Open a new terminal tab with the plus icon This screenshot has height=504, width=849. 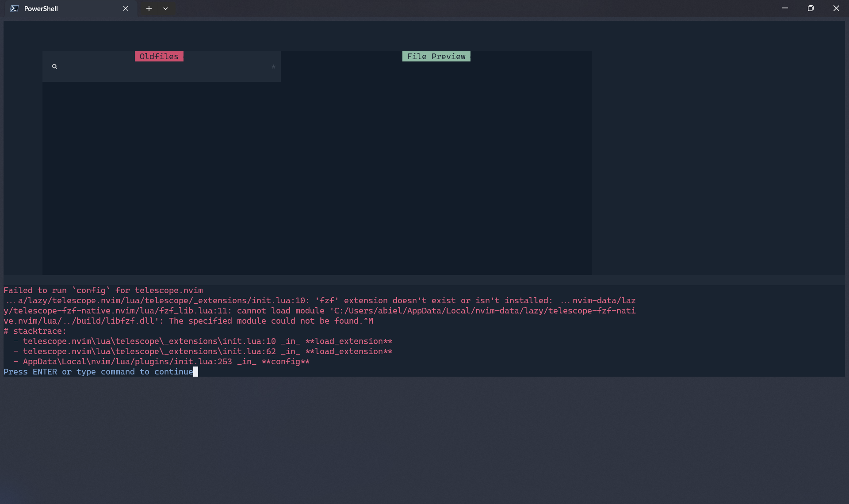[x=149, y=8]
